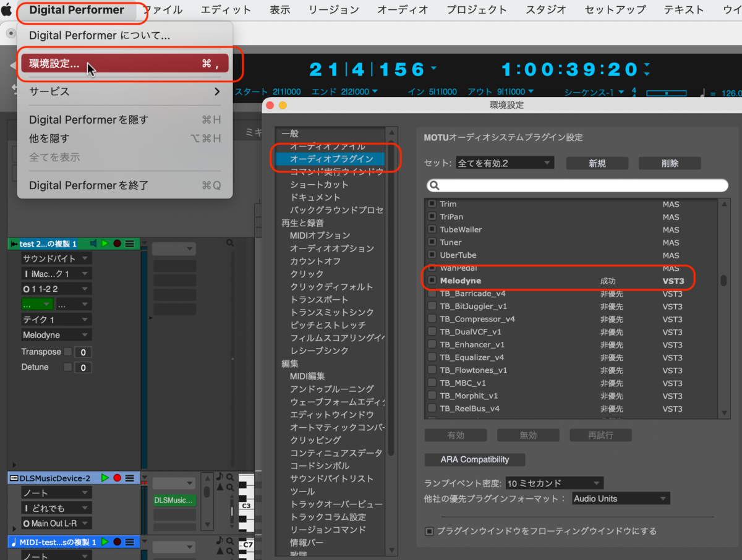This screenshot has width=742, height=560.
Task: Click the play-enable triangle on test 2 track
Action: point(105,244)
